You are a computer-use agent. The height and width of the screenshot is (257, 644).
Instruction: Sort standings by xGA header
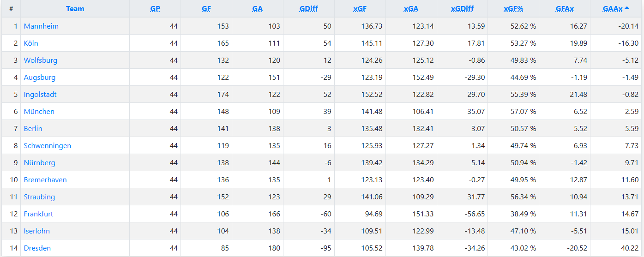(x=411, y=9)
